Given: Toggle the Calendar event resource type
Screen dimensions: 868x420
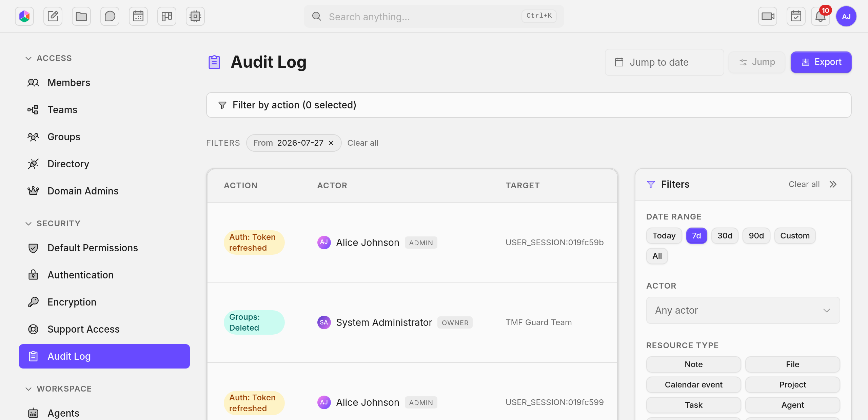Looking at the screenshot, I should click(694, 385).
